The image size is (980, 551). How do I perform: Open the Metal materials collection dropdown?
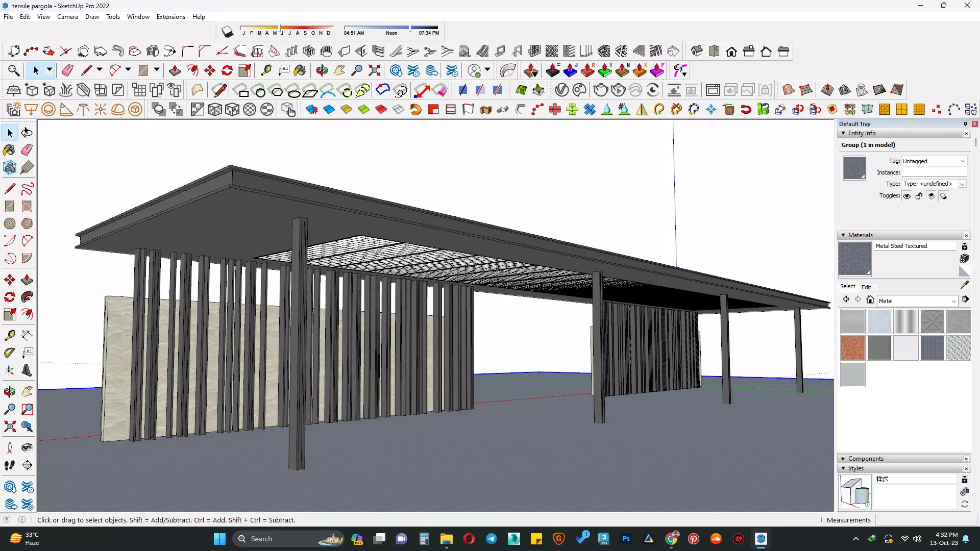[917, 301]
